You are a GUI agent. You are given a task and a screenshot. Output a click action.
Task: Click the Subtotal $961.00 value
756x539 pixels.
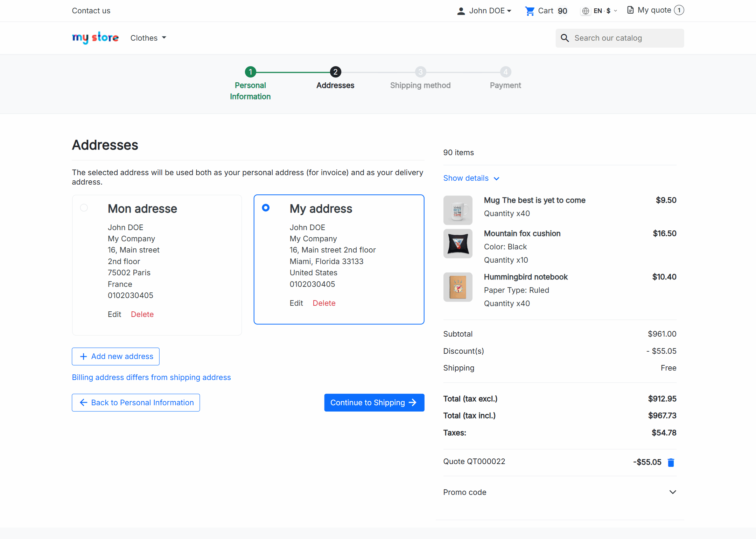(x=662, y=334)
